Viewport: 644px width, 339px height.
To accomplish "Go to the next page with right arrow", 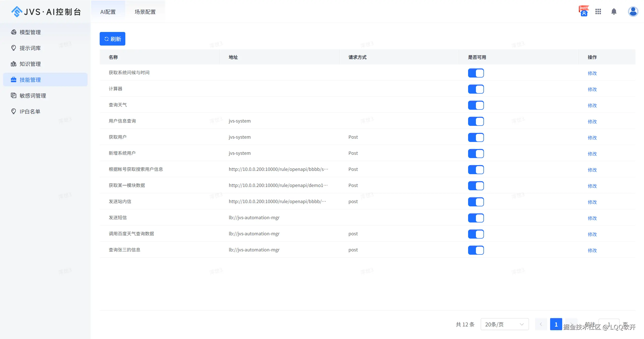I will click(x=572, y=324).
